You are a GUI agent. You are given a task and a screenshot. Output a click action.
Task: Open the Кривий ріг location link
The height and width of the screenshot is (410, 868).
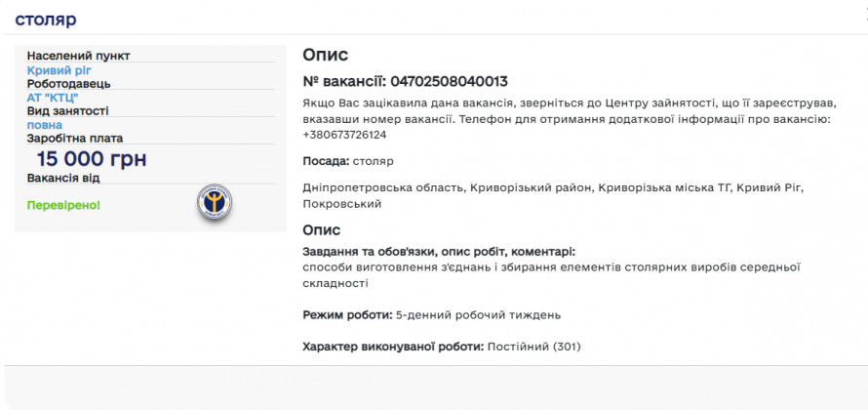coord(59,70)
